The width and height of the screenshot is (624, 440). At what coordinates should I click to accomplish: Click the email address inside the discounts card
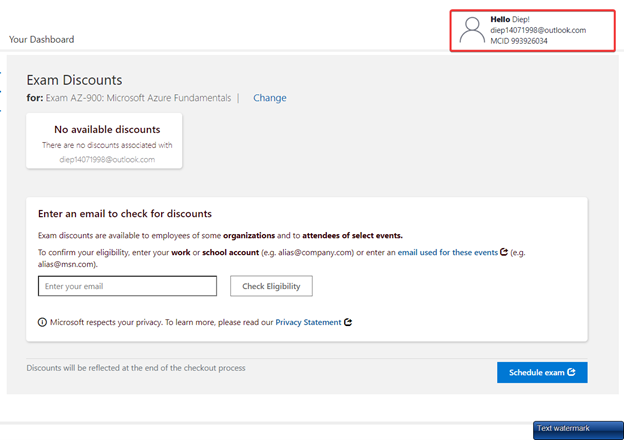pos(107,159)
